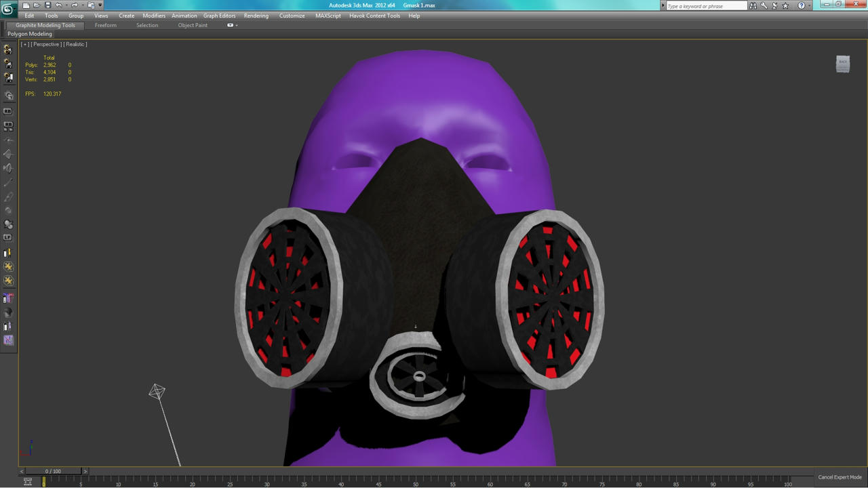Click the New Scene icon in title bar

coord(26,5)
